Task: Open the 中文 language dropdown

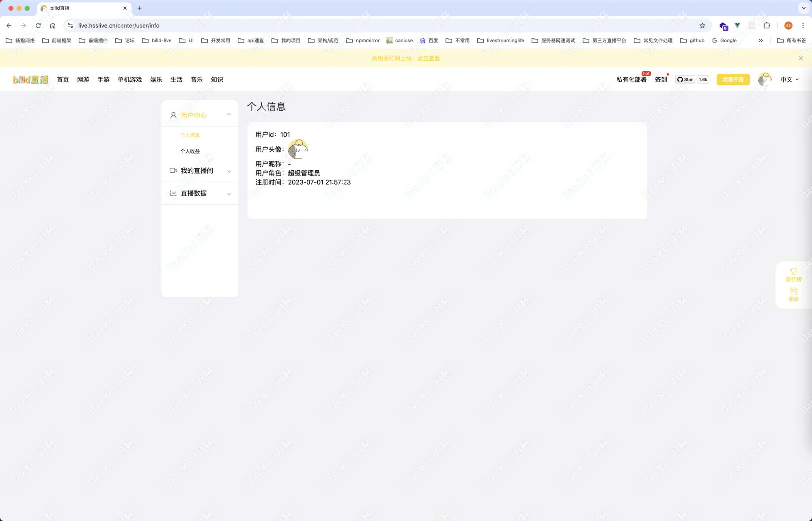Action: pyautogui.click(x=789, y=79)
